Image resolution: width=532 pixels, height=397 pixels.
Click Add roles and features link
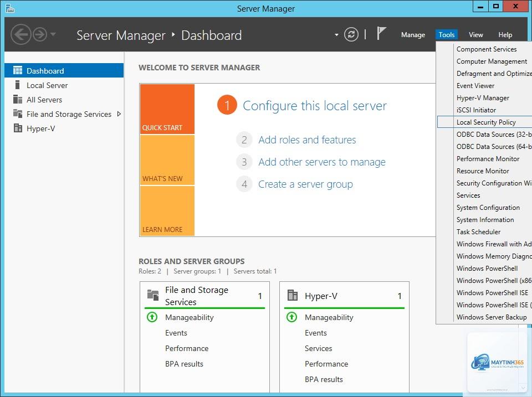coord(307,140)
